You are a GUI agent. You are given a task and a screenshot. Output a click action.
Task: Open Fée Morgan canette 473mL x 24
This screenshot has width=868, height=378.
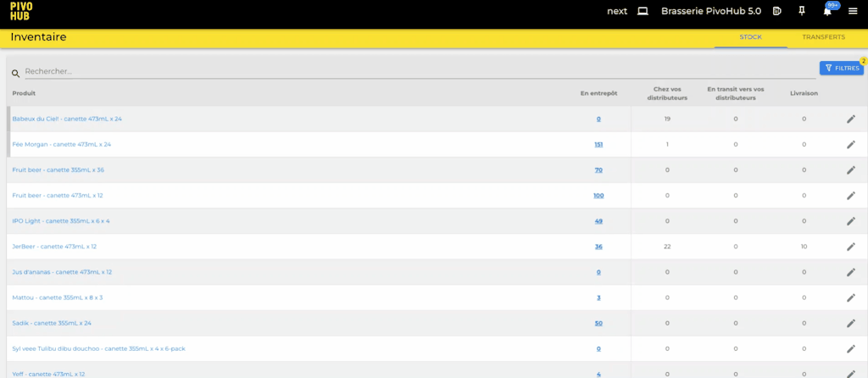pos(61,144)
